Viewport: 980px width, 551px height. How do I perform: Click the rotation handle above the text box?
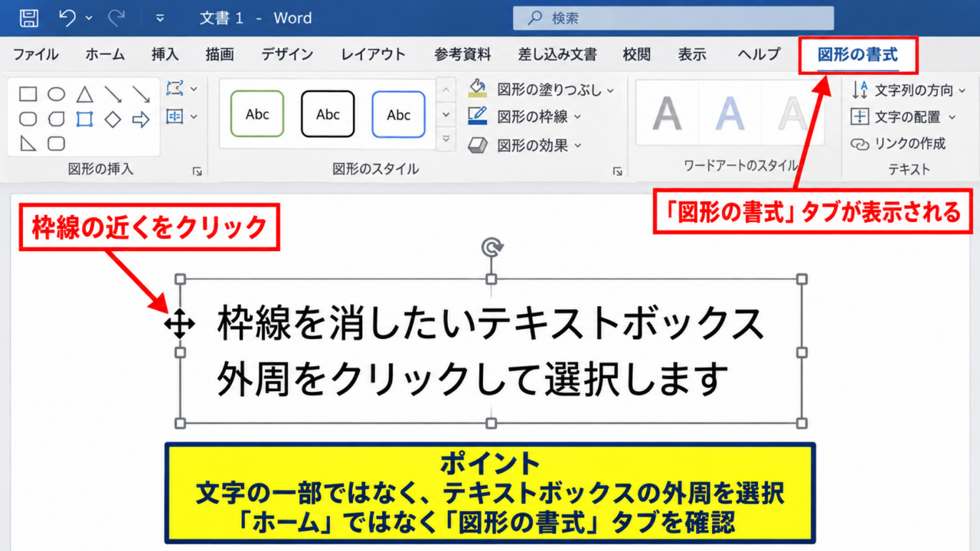(491, 247)
